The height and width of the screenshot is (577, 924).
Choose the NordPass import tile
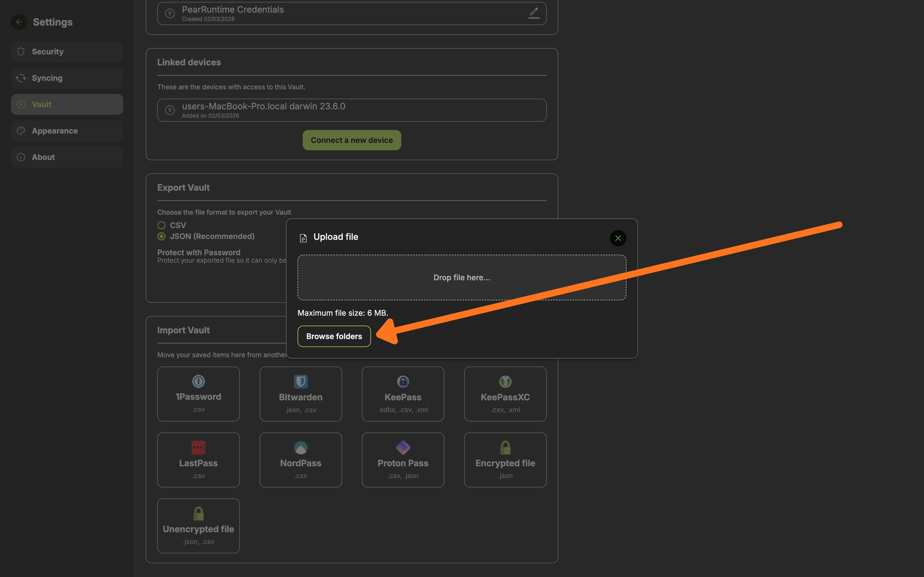[301, 459]
